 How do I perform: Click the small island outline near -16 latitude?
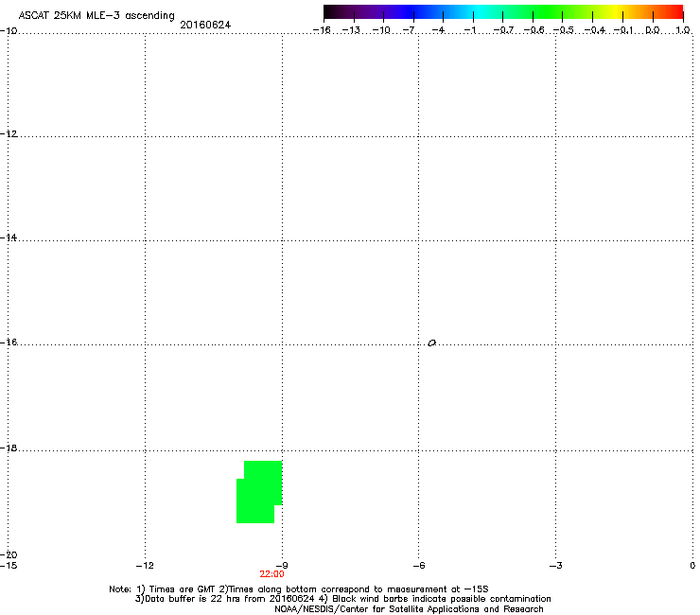[431, 343]
